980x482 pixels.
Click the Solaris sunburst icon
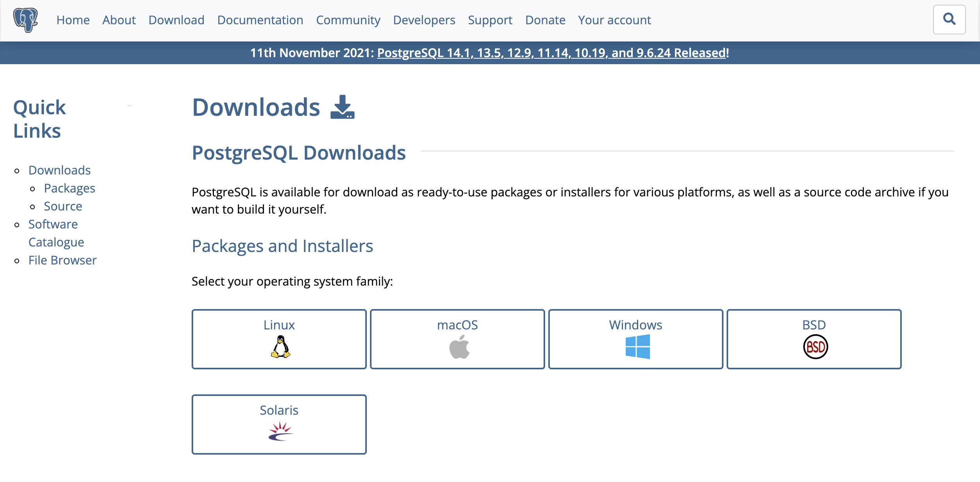(x=280, y=432)
